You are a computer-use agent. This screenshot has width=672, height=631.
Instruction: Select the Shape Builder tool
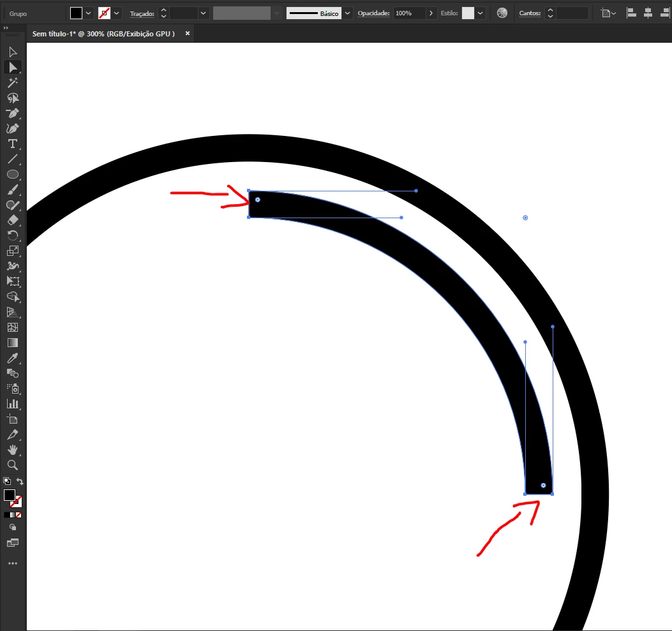pyautogui.click(x=13, y=297)
